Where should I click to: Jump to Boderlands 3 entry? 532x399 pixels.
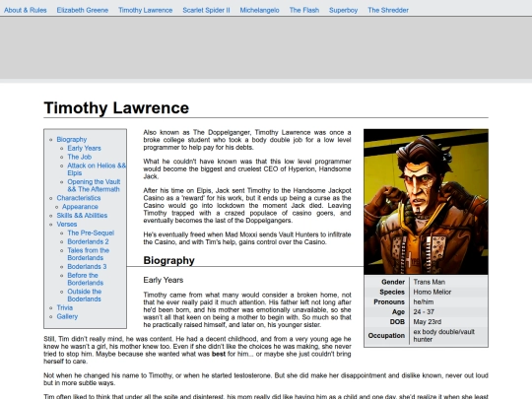(87, 267)
